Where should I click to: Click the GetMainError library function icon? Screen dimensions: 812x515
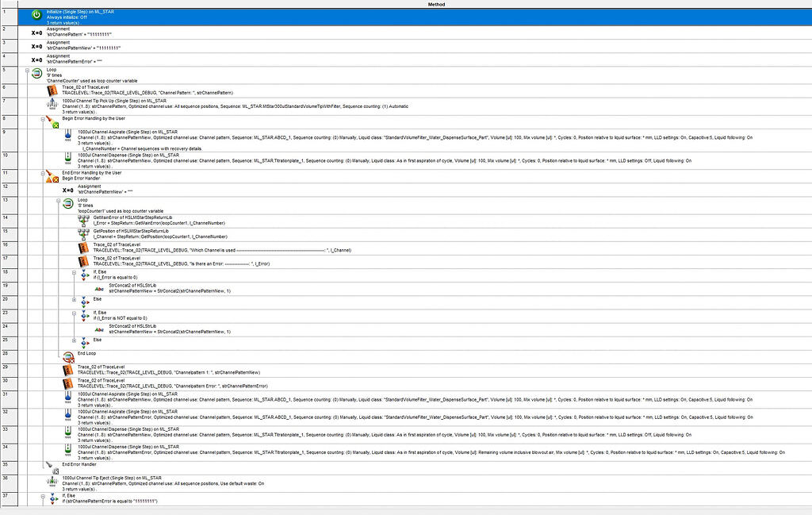(83, 221)
